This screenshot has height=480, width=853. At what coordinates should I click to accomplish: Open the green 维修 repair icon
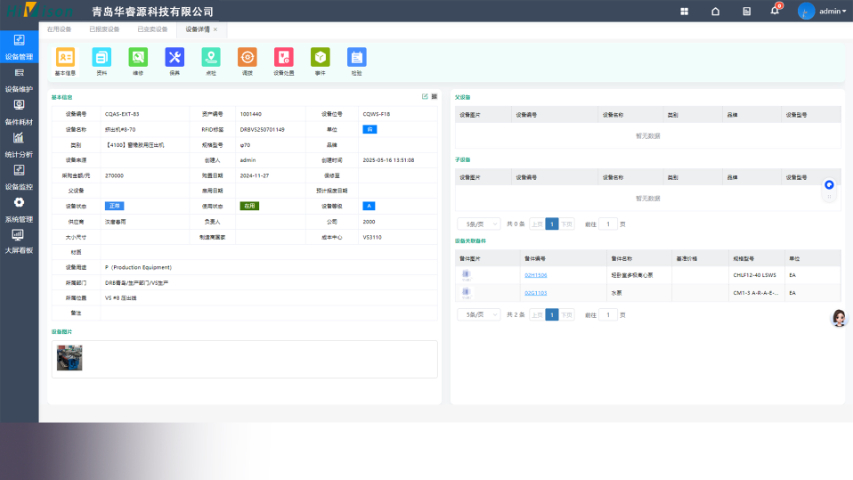(x=138, y=58)
